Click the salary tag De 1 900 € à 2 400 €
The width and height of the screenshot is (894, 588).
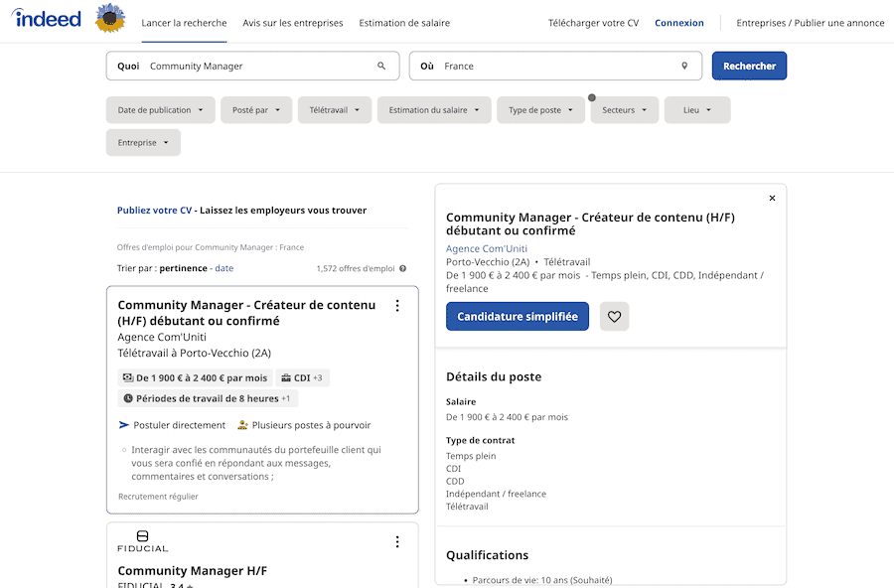(196, 377)
